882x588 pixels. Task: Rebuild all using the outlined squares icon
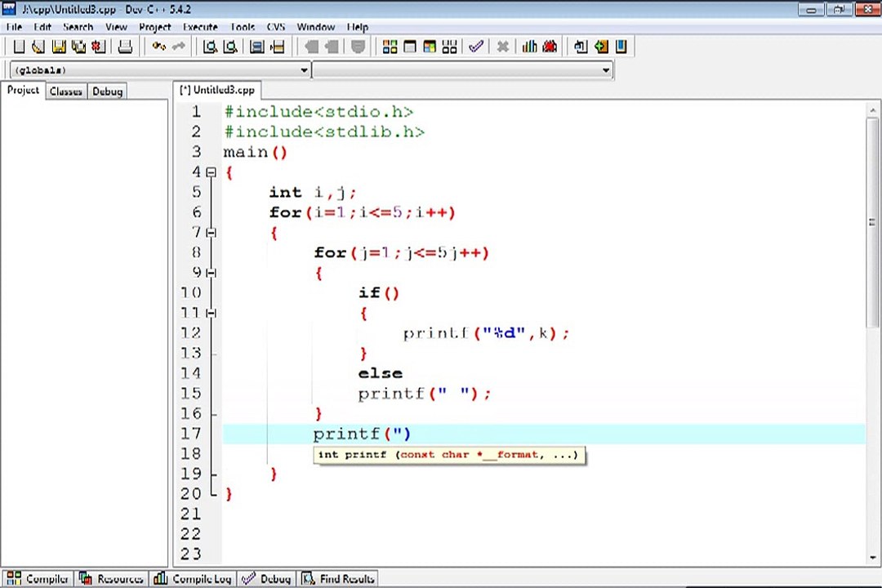click(x=449, y=47)
